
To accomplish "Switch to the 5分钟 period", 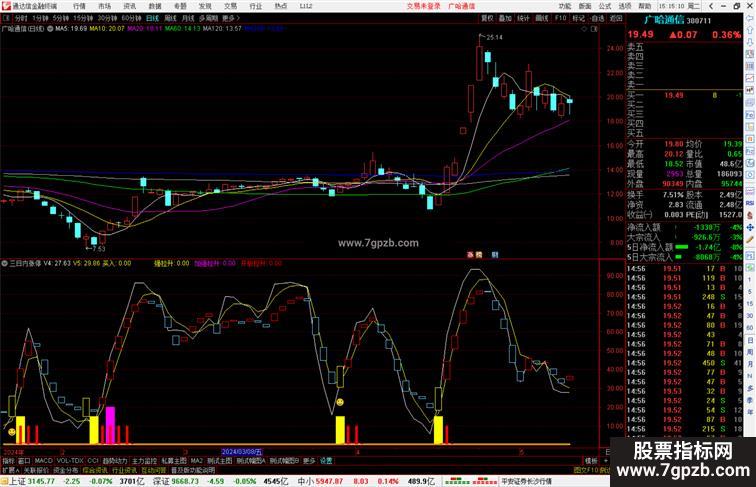I will [x=61, y=18].
